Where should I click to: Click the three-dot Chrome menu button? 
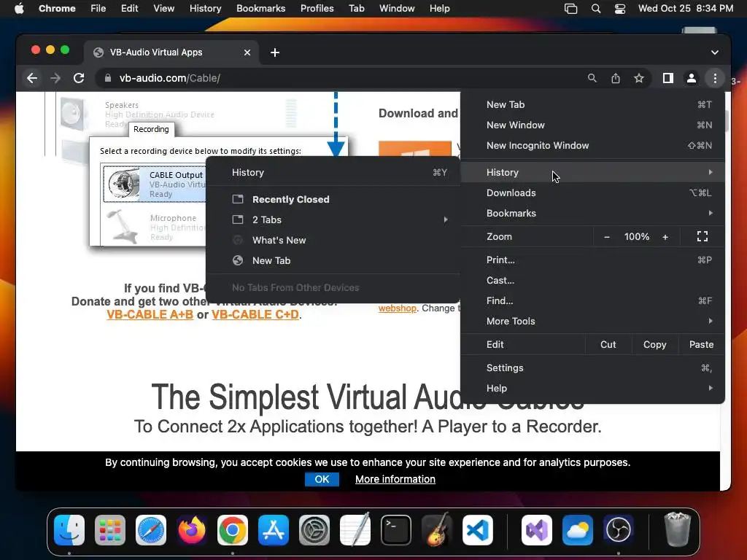tap(715, 78)
